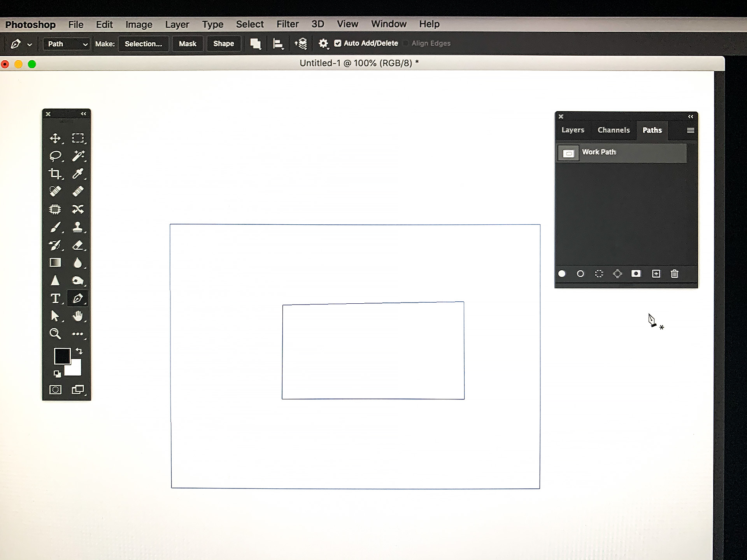
Task: Open the Filter menu
Action: click(288, 24)
